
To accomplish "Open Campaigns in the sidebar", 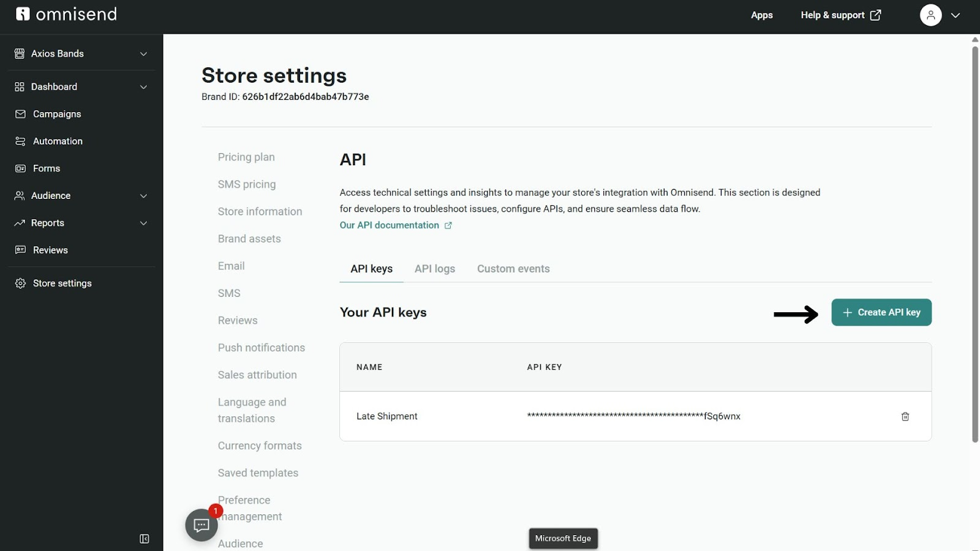I will pyautogui.click(x=57, y=114).
